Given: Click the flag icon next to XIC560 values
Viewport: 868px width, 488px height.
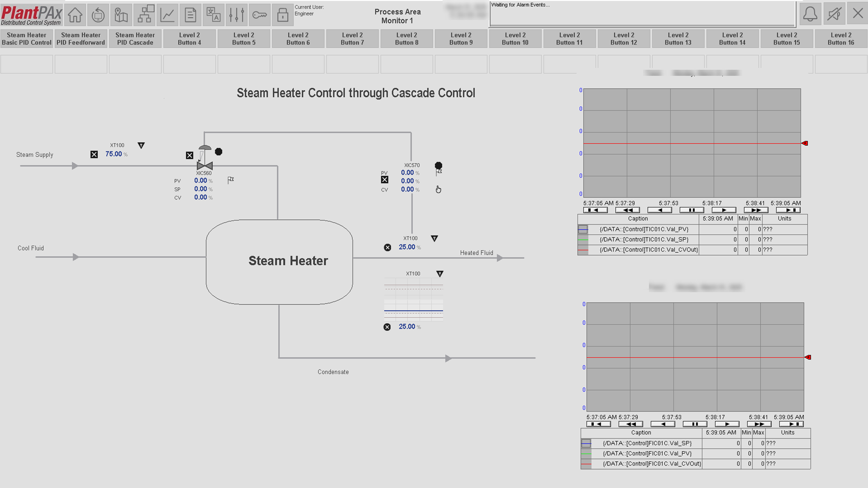Looking at the screenshot, I should tap(230, 180).
